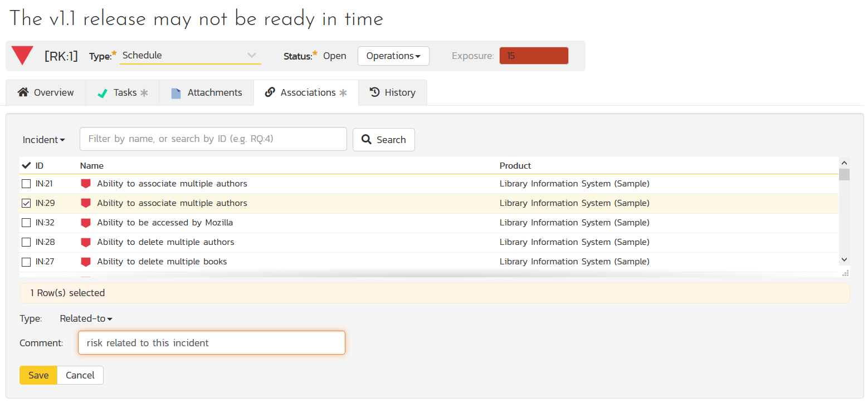The height and width of the screenshot is (403, 868).
Task: Click the resize grip below the incident list
Action: 845,273
